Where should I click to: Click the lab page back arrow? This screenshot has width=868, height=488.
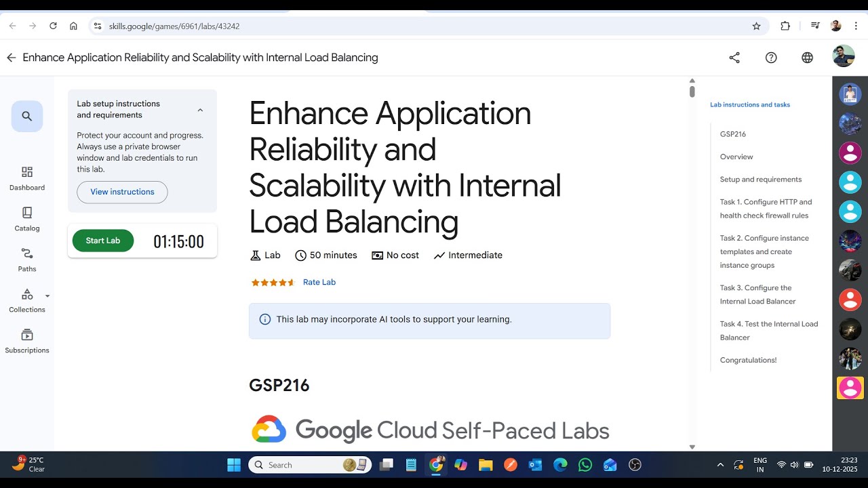coord(11,58)
